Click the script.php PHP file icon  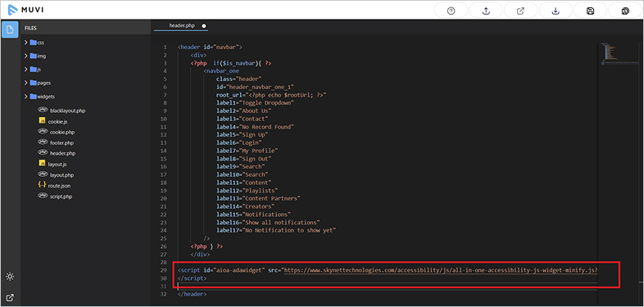pyautogui.click(x=43, y=196)
